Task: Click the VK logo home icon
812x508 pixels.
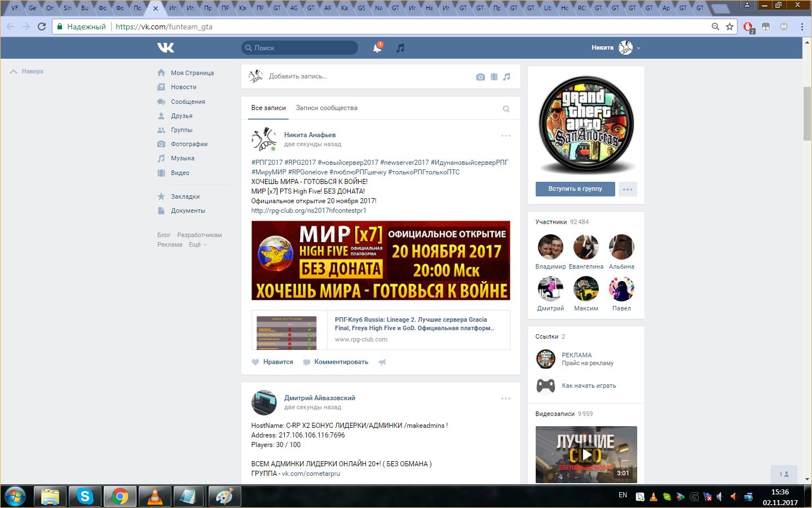Action: [x=165, y=48]
